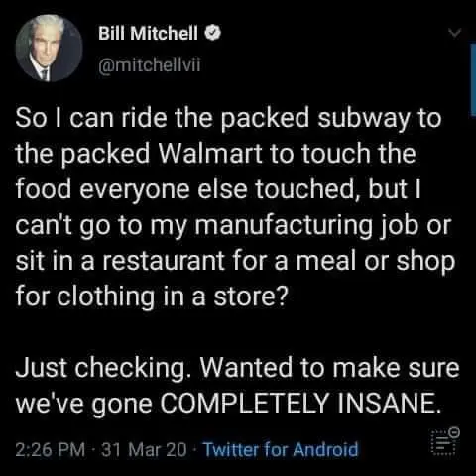
Task: Click the 2:26 PM timestamp
Action: pyautogui.click(x=51, y=449)
